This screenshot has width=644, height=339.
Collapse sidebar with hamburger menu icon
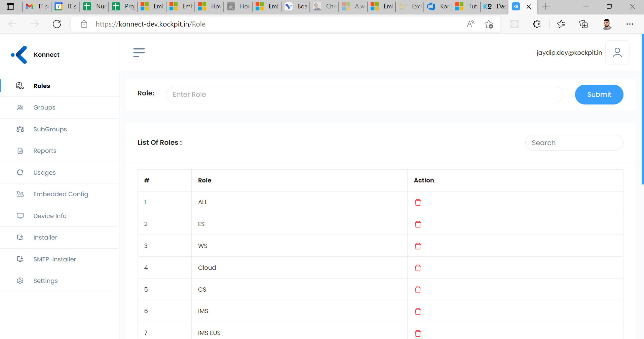click(x=139, y=52)
